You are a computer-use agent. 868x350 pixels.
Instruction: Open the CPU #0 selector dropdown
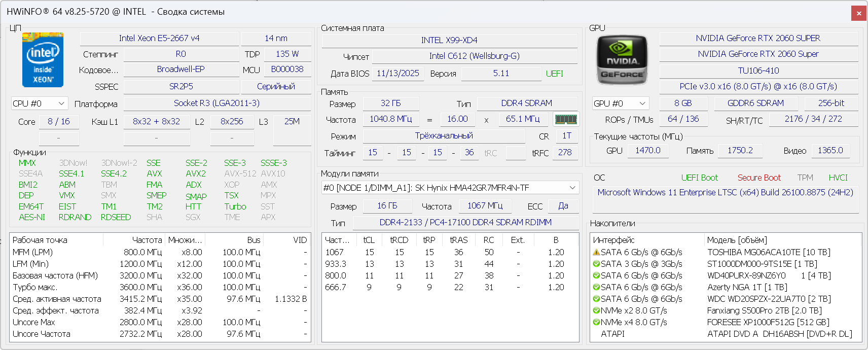(x=39, y=103)
